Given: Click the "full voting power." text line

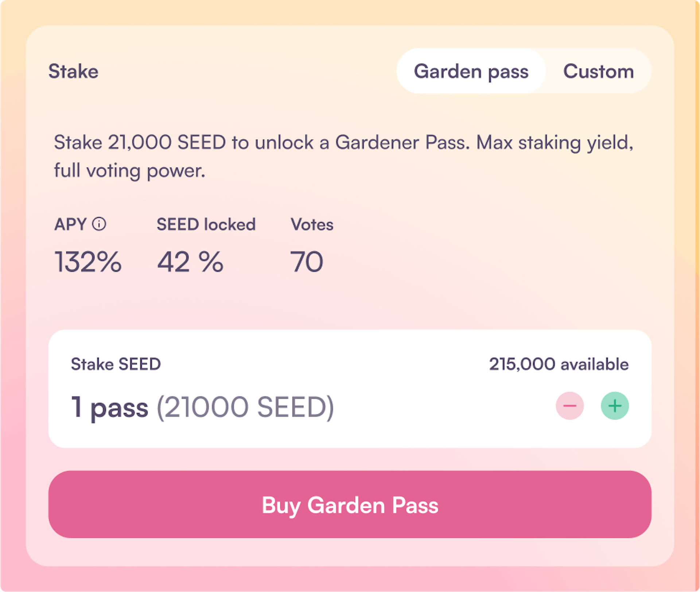Looking at the screenshot, I should pos(130,170).
